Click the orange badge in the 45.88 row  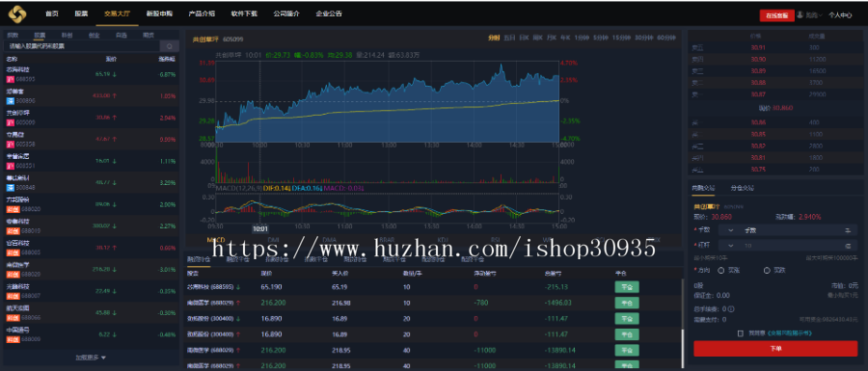tap(13, 318)
